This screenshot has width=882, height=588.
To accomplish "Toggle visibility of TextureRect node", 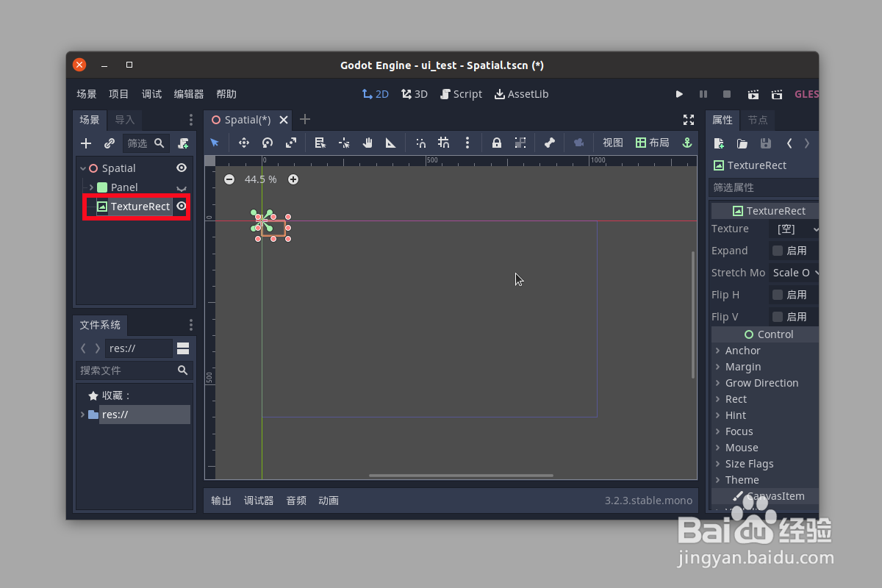I will (182, 207).
